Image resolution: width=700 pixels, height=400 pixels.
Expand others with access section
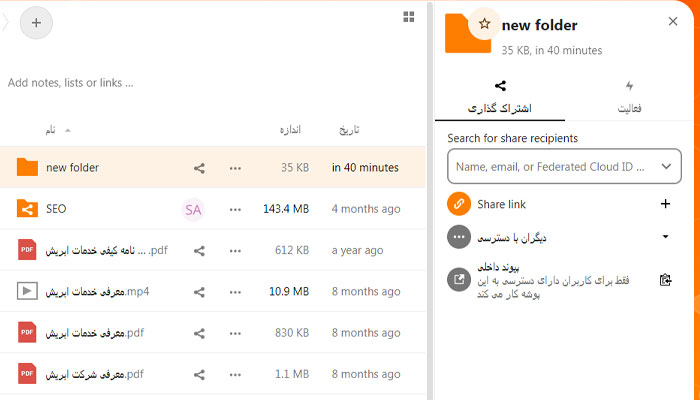[x=665, y=237]
